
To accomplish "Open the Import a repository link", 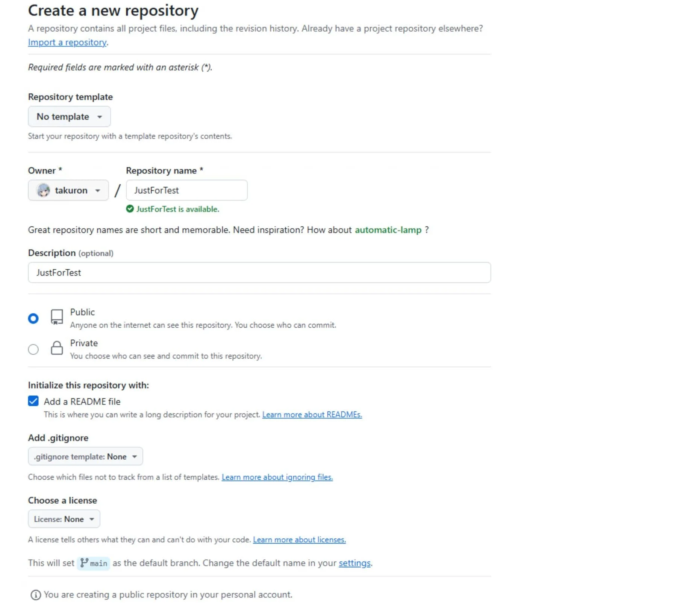I will click(67, 42).
